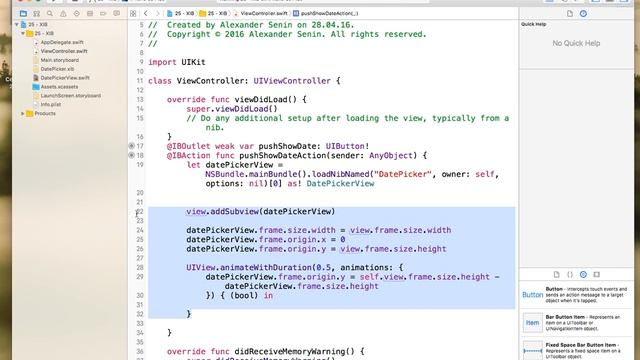Open the Report navigator speech-bubble icon
The height and width of the screenshot is (360, 640).
pos(116,13)
